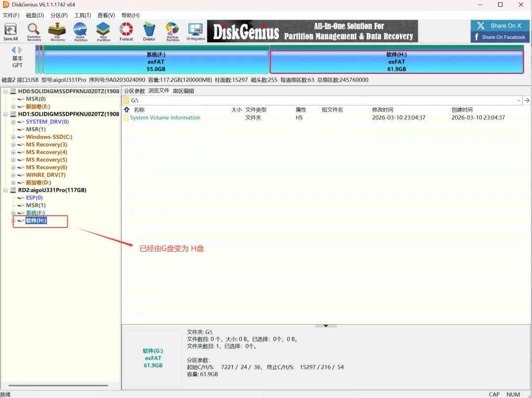Click the Facebook logo icon
The width and height of the screenshot is (532, 398).
[477, 37]
